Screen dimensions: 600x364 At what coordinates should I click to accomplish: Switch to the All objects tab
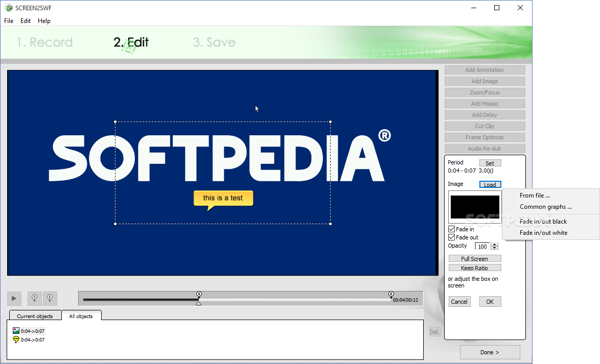[81, 316]
